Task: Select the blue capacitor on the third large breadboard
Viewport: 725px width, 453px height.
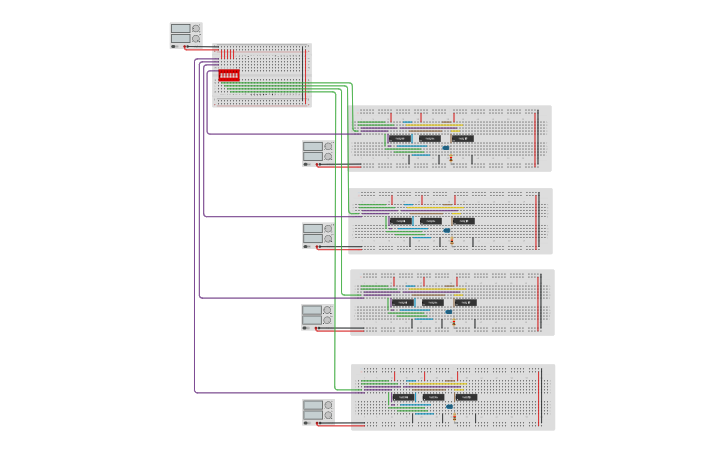Action: click(448, 312)
